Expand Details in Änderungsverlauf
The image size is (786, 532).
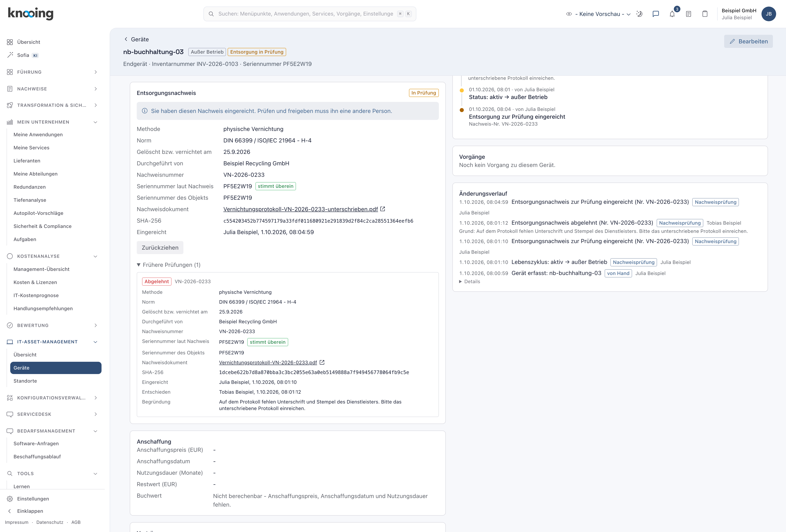469,281
